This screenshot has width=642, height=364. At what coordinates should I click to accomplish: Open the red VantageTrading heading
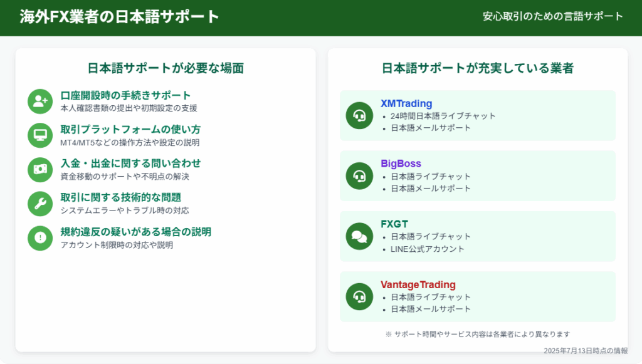418,284
